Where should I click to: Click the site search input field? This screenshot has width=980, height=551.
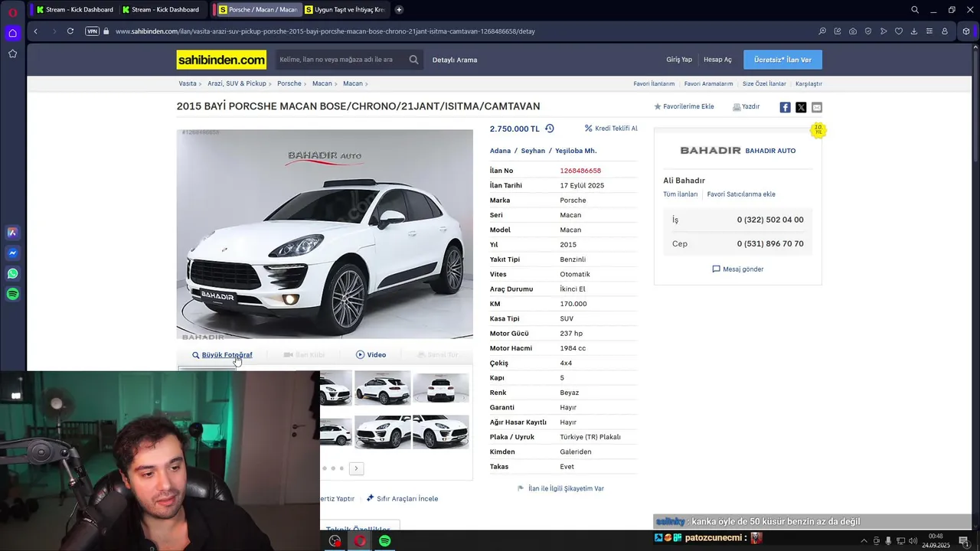[341, 60]
